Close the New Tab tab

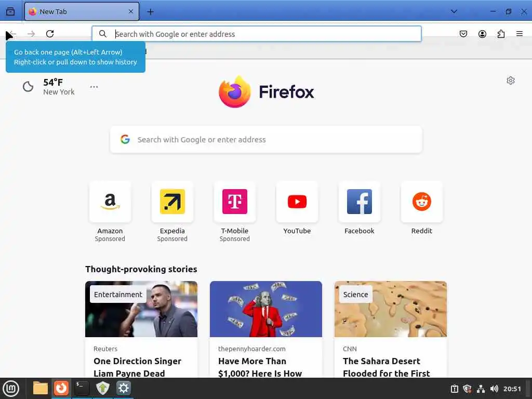(131, 11)
